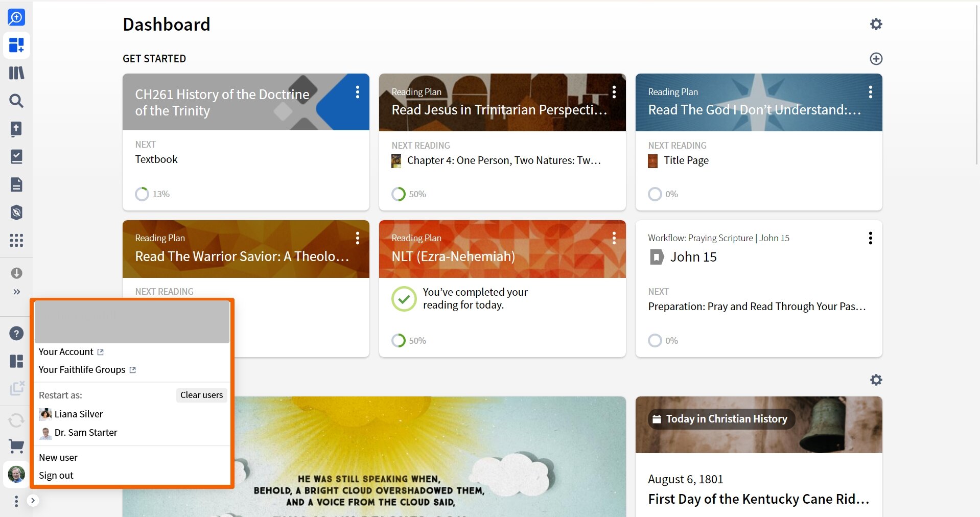
Task: Open the checklist plans icon in the sidebar
Action: (x=16, y=156)
